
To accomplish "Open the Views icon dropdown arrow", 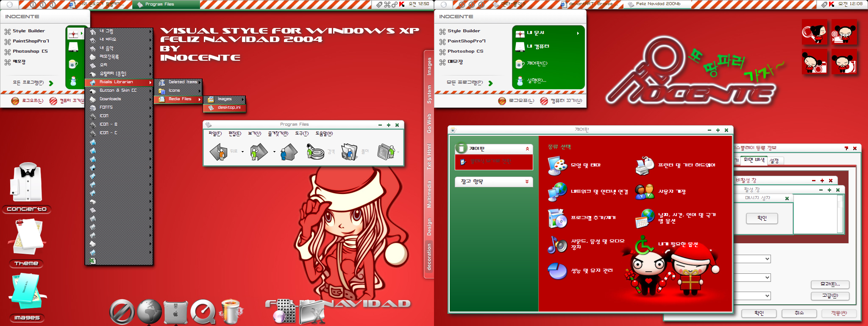I will [x=398, y=152].
